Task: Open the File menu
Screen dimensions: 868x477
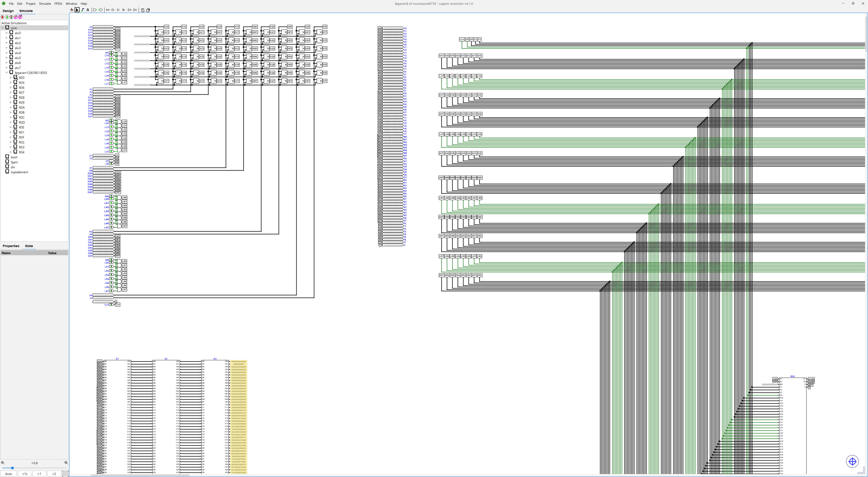Action: (x=11, y=4)
